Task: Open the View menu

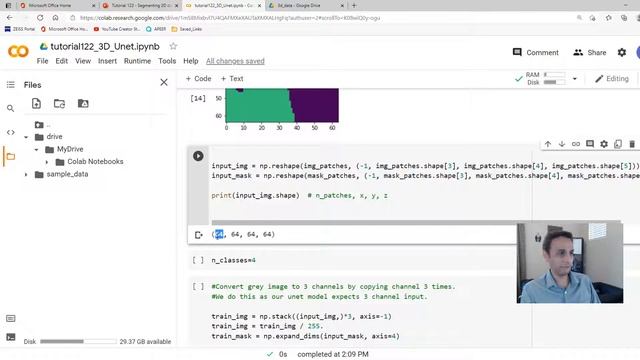Action: (x=83, y=61)
